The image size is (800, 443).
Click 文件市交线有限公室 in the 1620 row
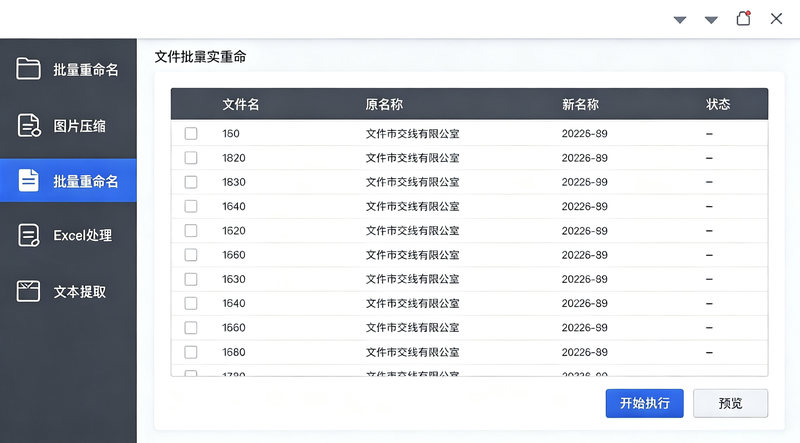point(412,231)
